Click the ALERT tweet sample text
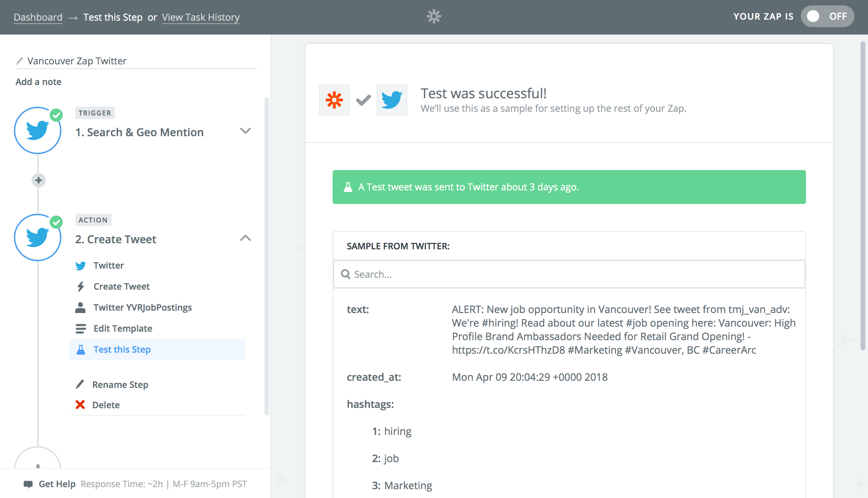The image size is (868, 498). click(x=624, y=329)
